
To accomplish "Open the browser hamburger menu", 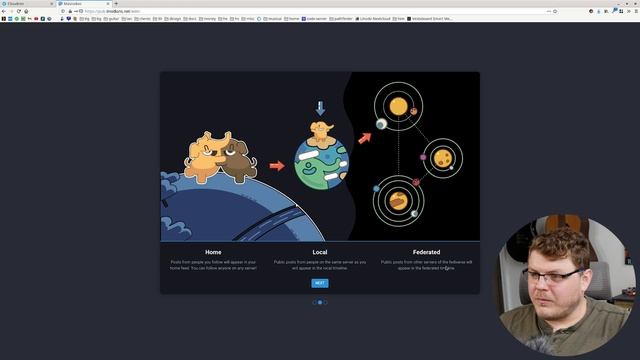I will point(636,11).
